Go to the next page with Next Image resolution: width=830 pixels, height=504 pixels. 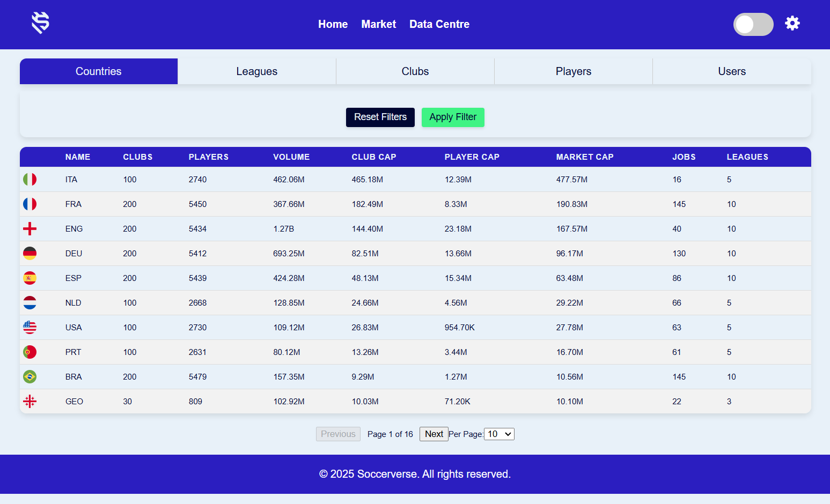(434, 434)
